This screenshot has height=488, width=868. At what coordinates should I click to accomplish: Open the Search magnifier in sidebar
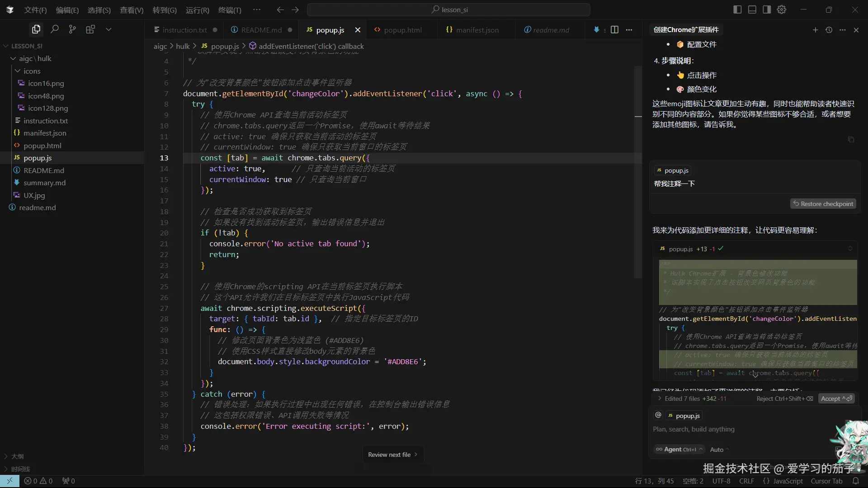(55, 29)
